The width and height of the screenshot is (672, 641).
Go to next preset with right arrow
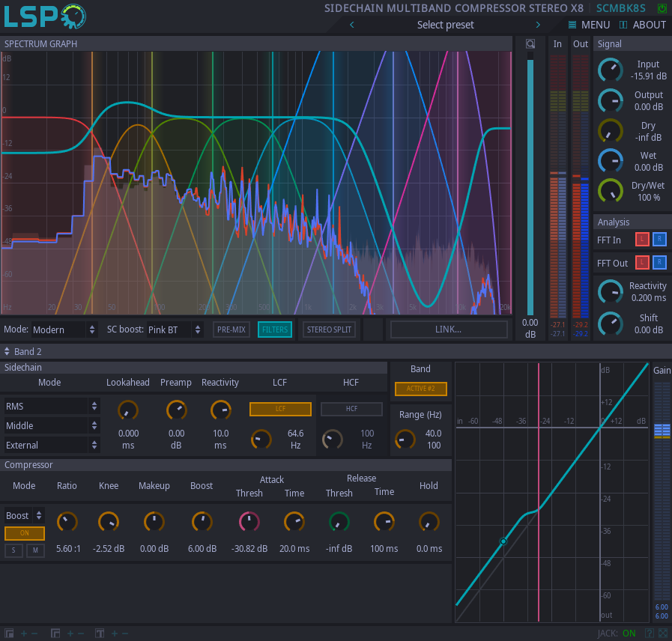tap(538, 25)
